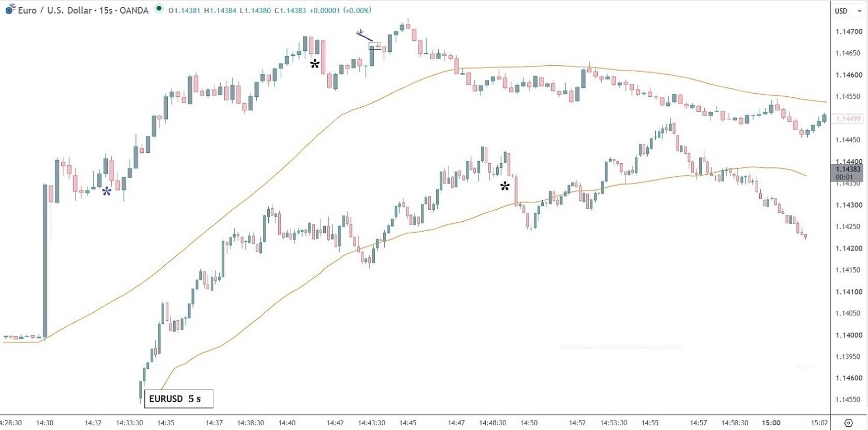
Task: Click the 14:38:30 time axis label
Action: click(250, 423)
